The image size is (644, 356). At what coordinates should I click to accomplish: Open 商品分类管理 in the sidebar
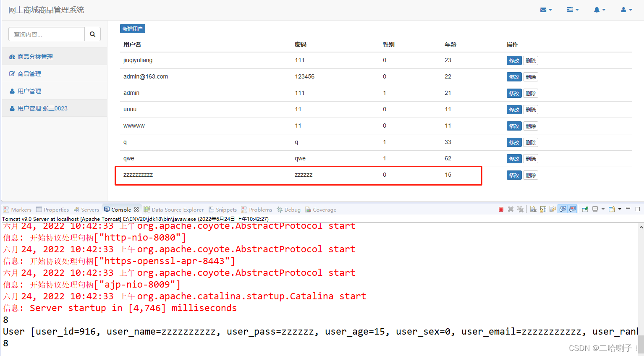pyautogui.click(x=55, y=57)
